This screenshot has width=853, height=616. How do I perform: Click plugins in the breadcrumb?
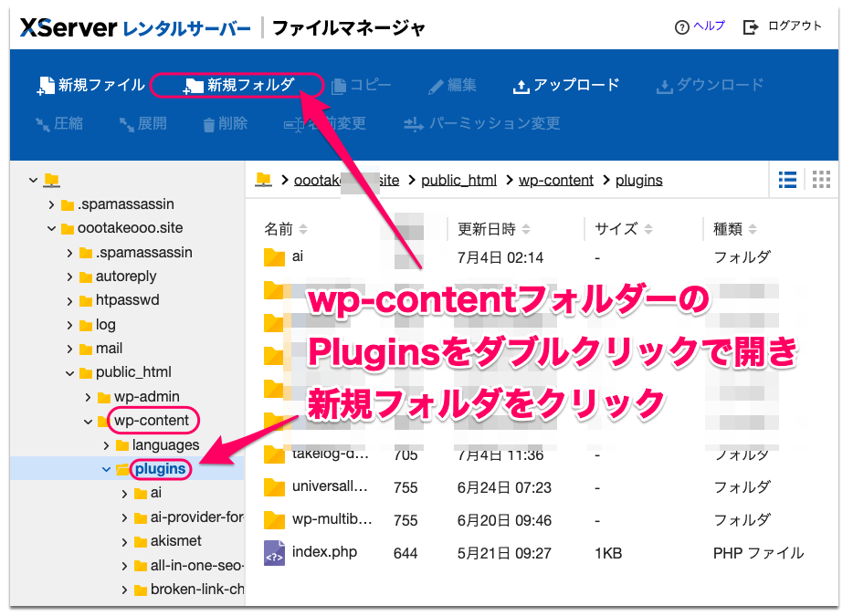click(638, 180)
